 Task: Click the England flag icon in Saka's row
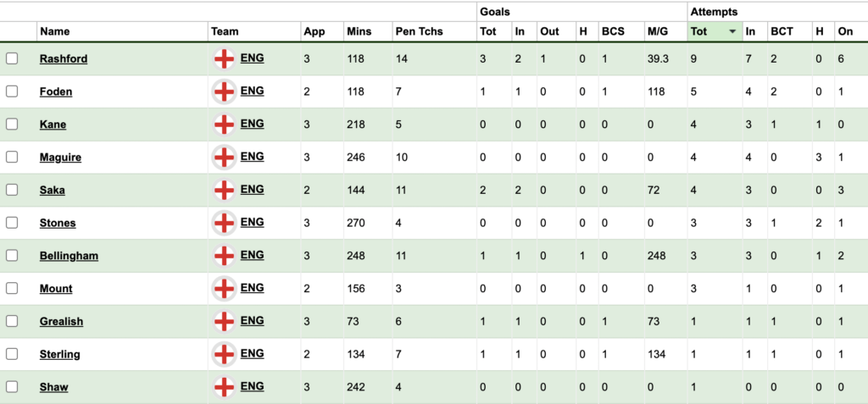coord(224,191)
